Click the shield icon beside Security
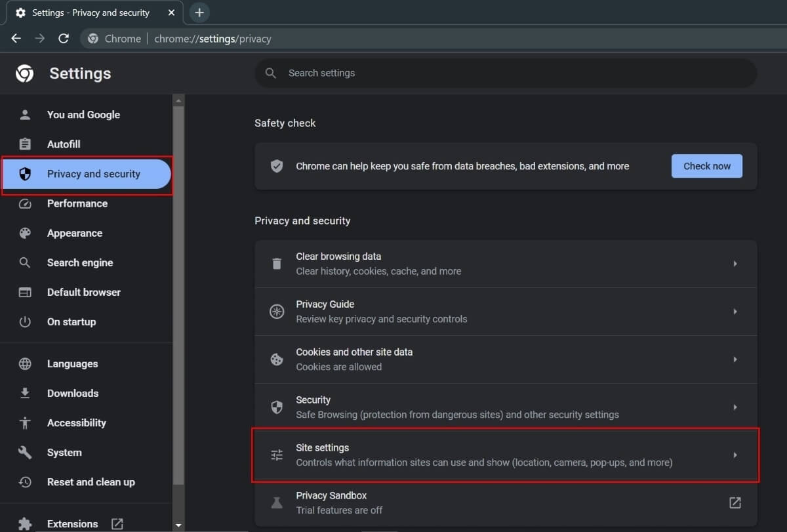This screenshot has width=787, height=532. pos(276,407)
